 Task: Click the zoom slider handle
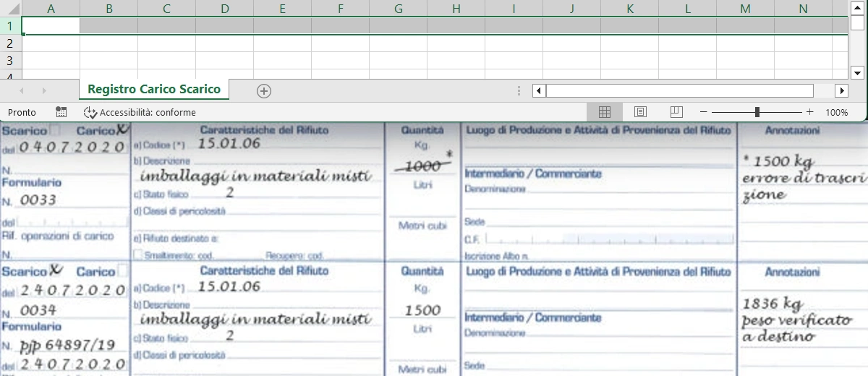[x=757, y=112]
